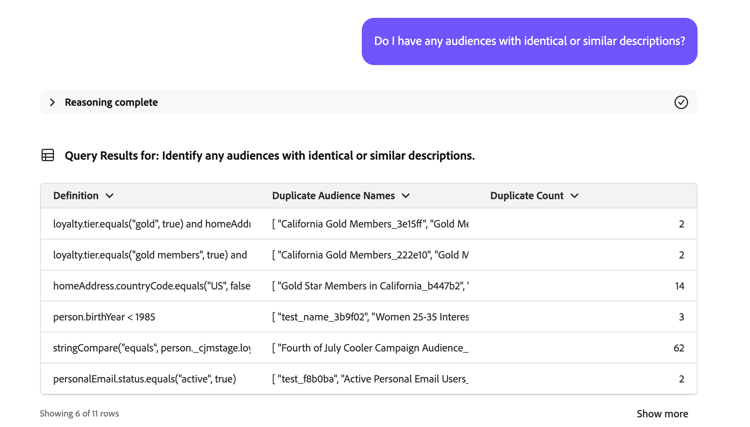750x427 pixels.
Task: Click the reasoning complete checkmark icon
Action: (681, 102)
